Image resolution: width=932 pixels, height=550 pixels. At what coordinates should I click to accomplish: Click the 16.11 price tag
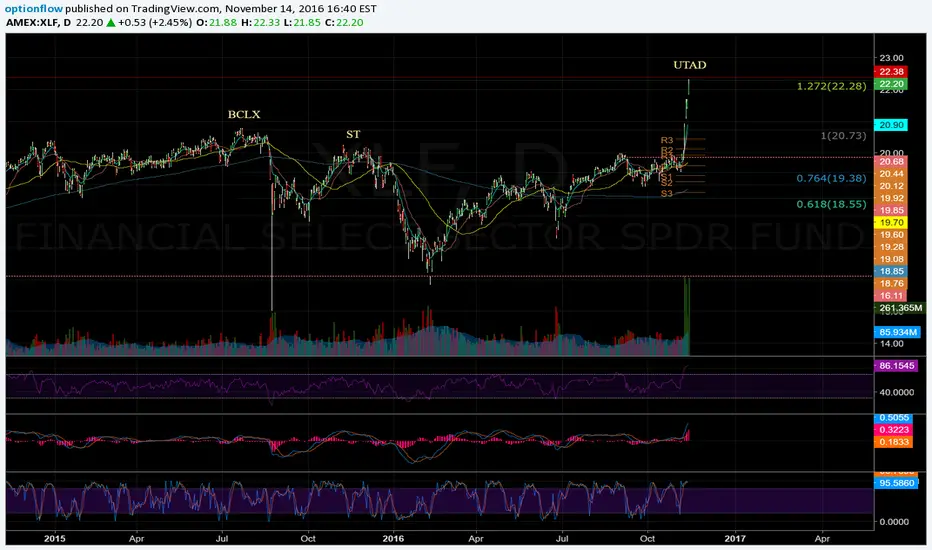tap(892, 296)
